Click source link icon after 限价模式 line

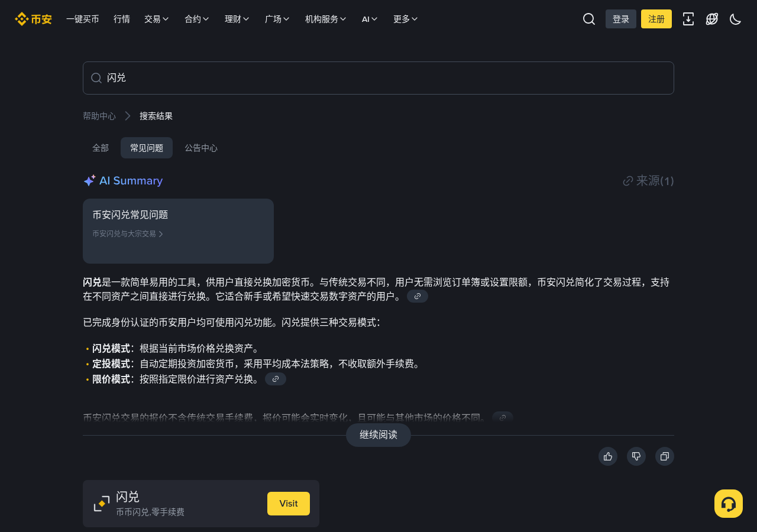[276, 379]
